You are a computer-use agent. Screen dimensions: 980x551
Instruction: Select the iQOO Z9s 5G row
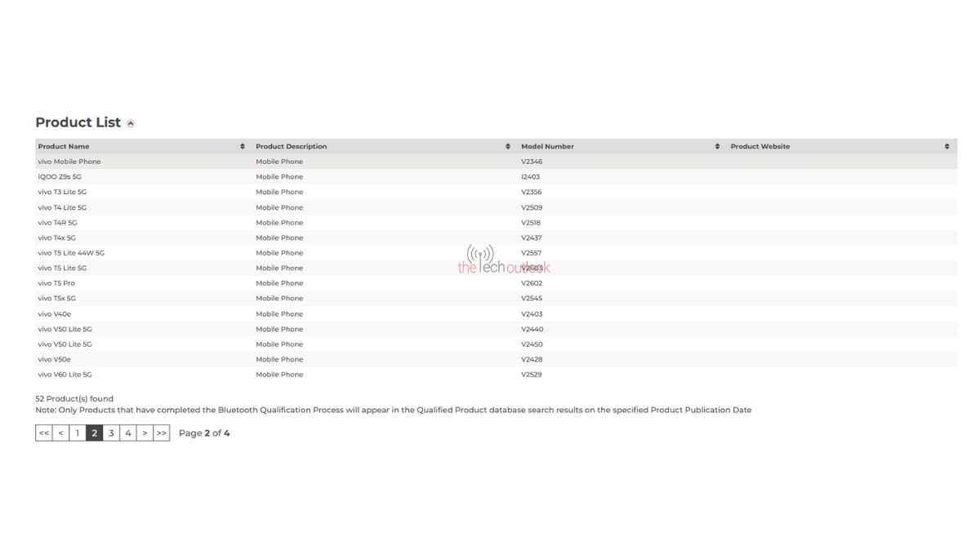(x=60, y=177)
